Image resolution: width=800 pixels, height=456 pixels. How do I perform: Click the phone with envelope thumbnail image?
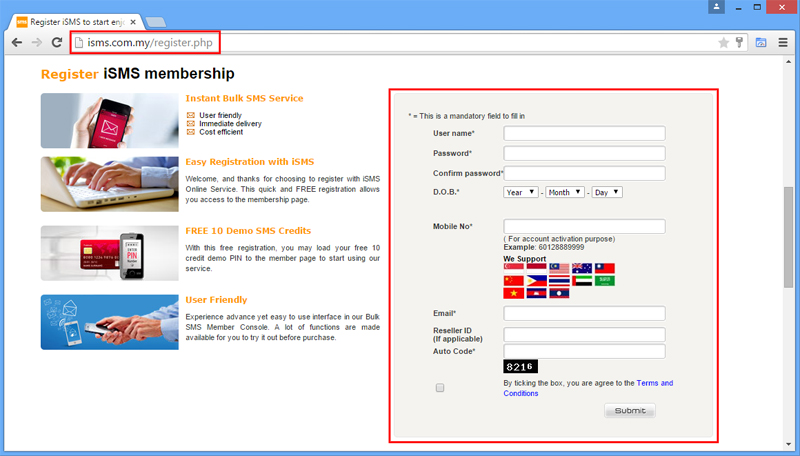click(110, 120)
